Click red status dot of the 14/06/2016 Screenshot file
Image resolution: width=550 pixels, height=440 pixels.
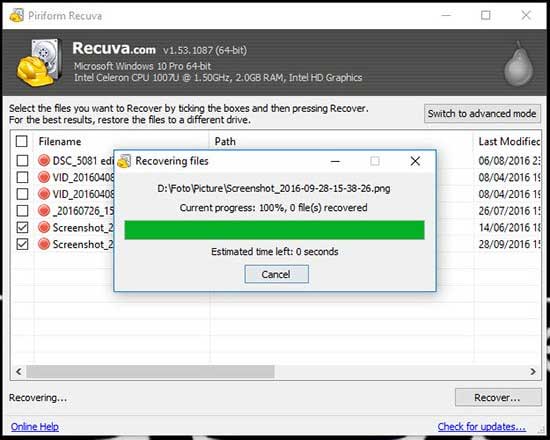point(44,227)
